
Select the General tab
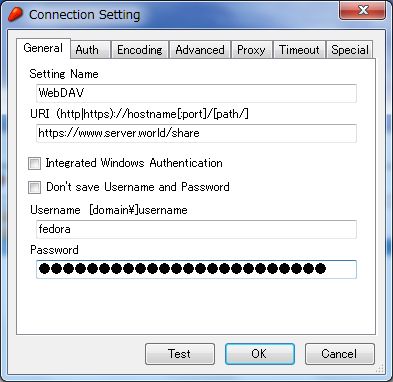pos(43,49)
